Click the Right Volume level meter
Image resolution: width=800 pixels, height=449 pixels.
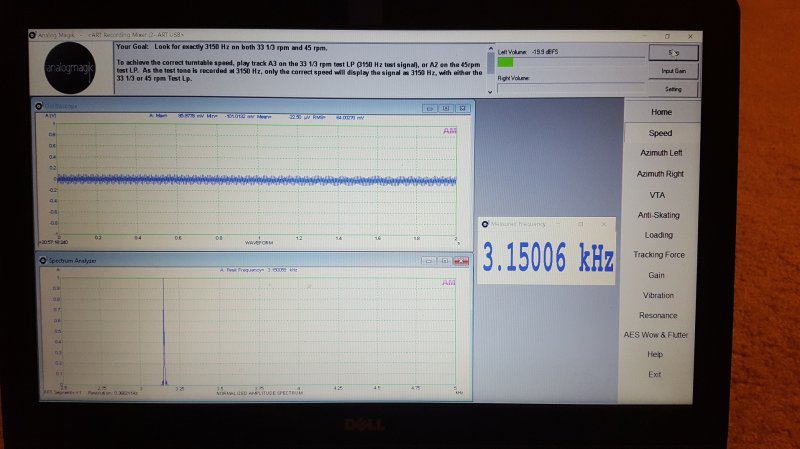coord(570,88)
